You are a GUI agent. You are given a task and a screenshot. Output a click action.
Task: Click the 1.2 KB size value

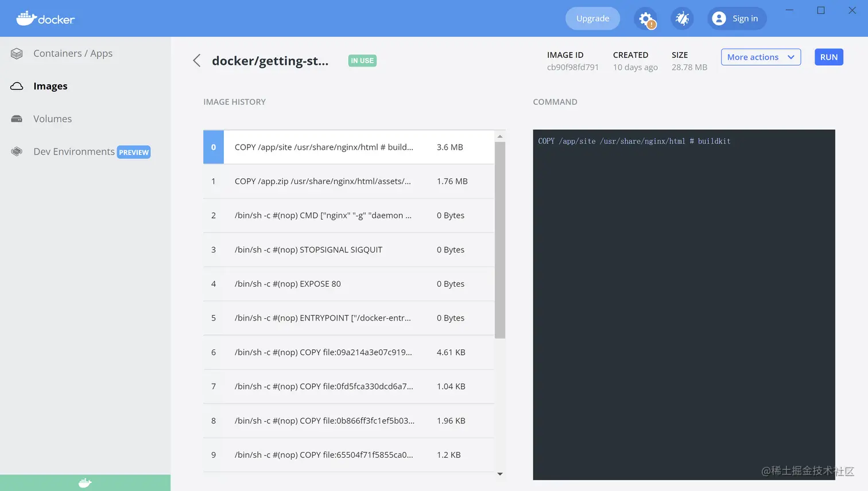pyautogui.click(x=448, y=455)
